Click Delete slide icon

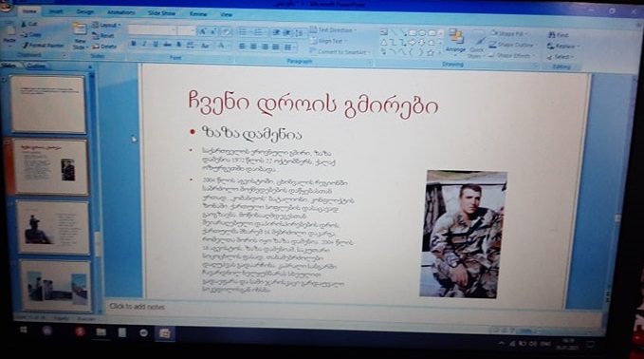(104, 47)
